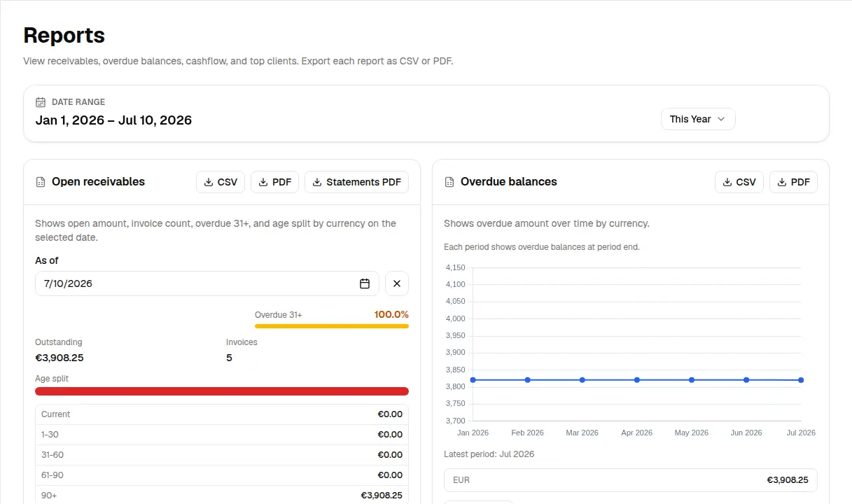
Task: Click the Outstanding amount €3,908.25
Action: [x=60, y=358]
